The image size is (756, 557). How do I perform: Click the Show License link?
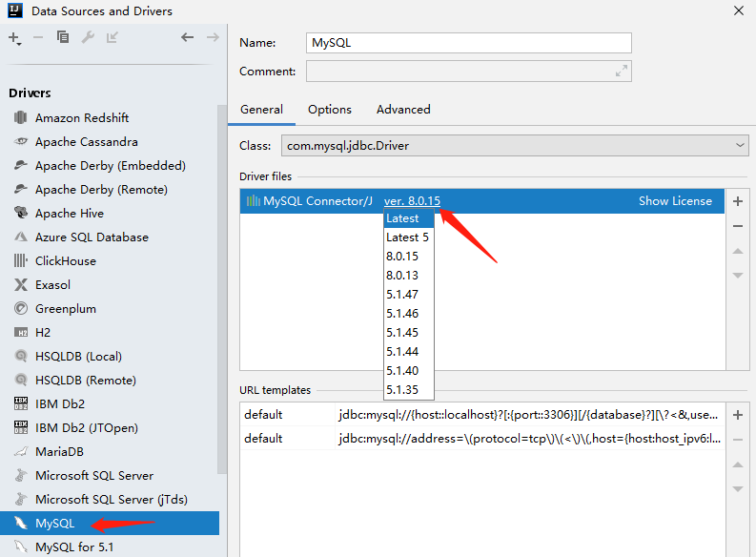[675, 201]
